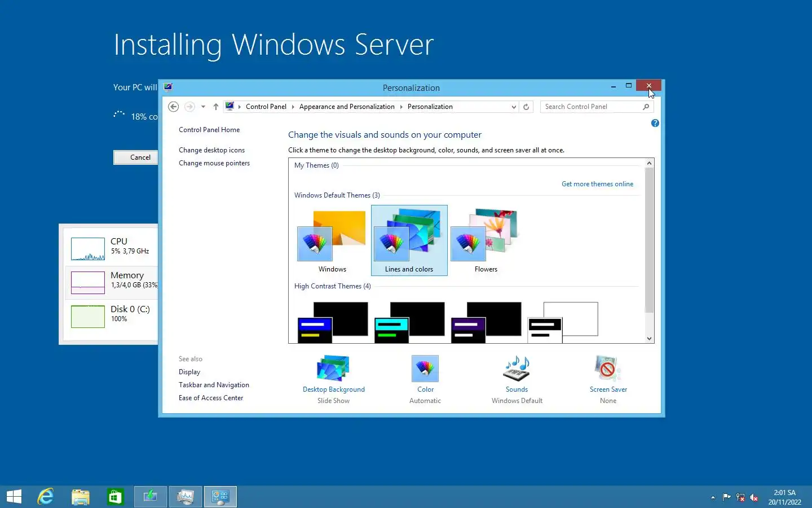Open File Explorer from the taskbar
This screenshot has height=508, width=812.
81,497
